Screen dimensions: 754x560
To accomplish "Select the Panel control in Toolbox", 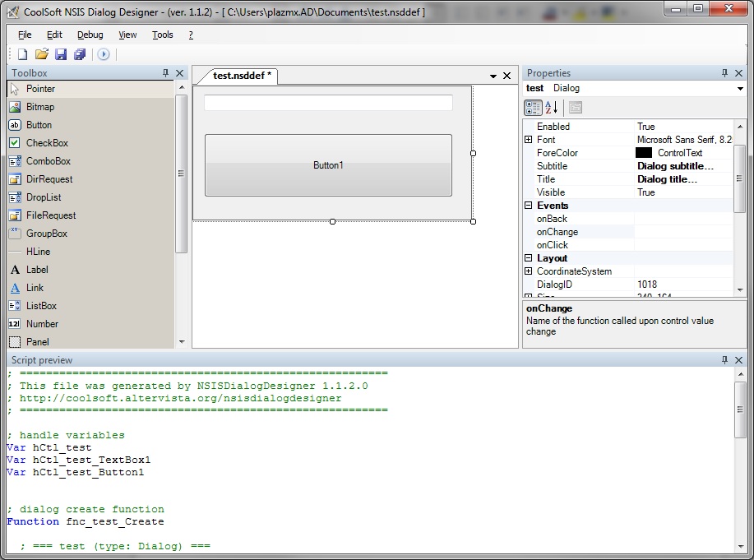I will 91,341.
